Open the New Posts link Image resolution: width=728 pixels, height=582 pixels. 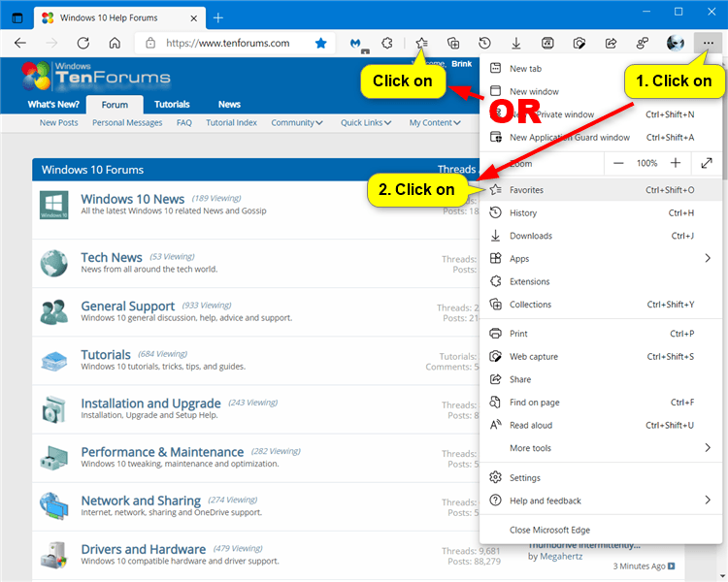[58, 122]
